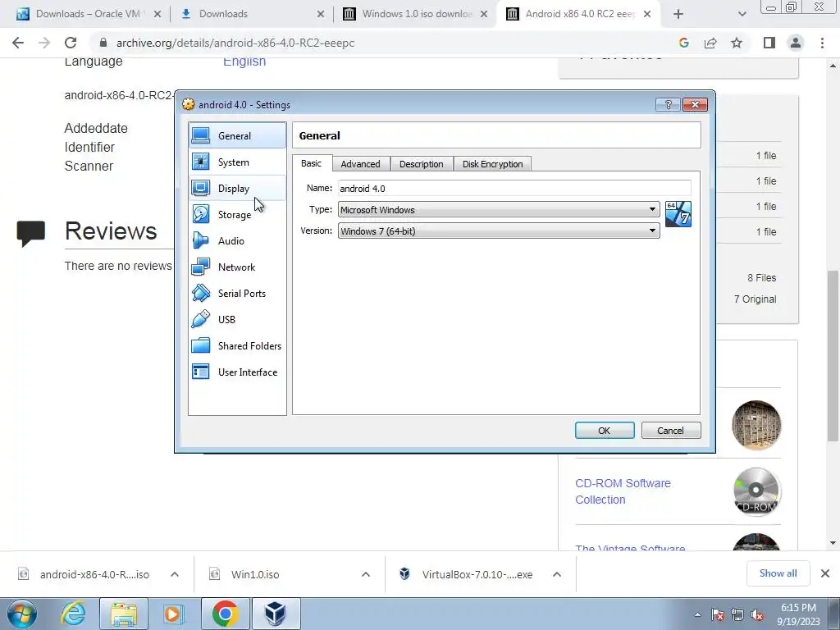
Task: Open the Audio settings category
Action: pyautogui.click(x=237, y=240)
